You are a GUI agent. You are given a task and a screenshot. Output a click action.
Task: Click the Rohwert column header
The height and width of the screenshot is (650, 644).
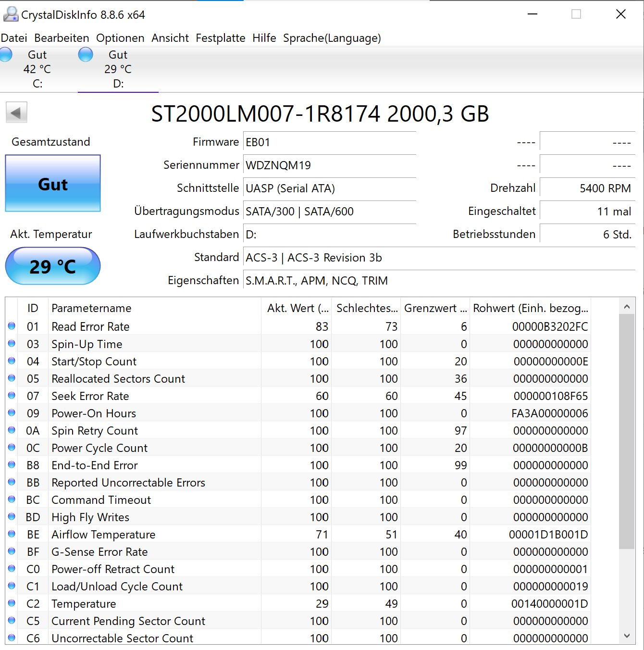pyautogui.click(x=531, y=308)
